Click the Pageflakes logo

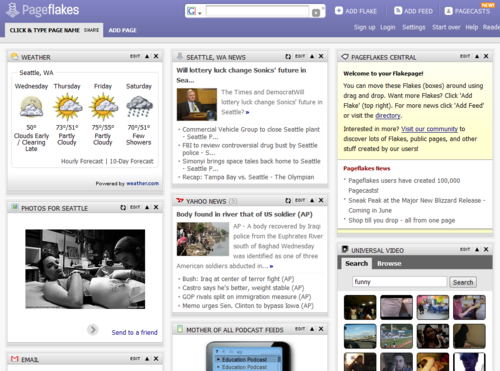(43, 10)
